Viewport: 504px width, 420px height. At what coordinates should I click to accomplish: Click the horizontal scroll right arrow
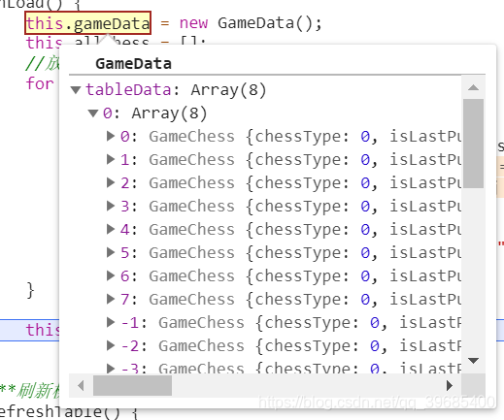tap(449, 385)
